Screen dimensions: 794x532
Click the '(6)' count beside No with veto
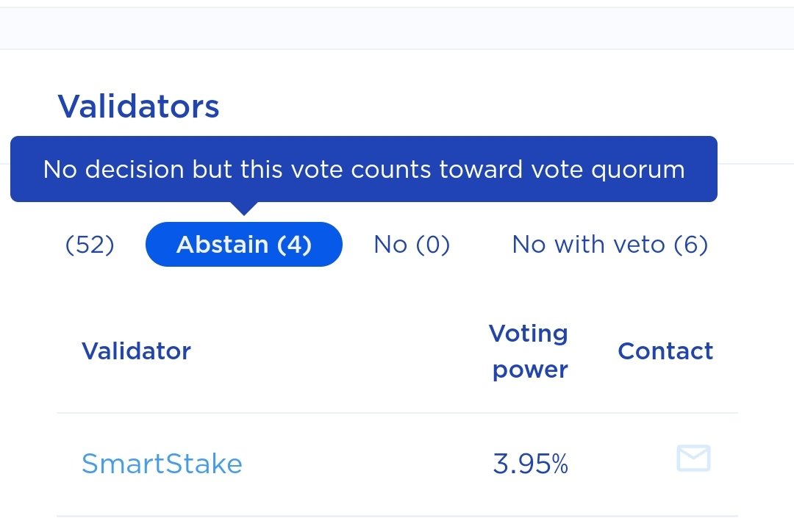690,244
